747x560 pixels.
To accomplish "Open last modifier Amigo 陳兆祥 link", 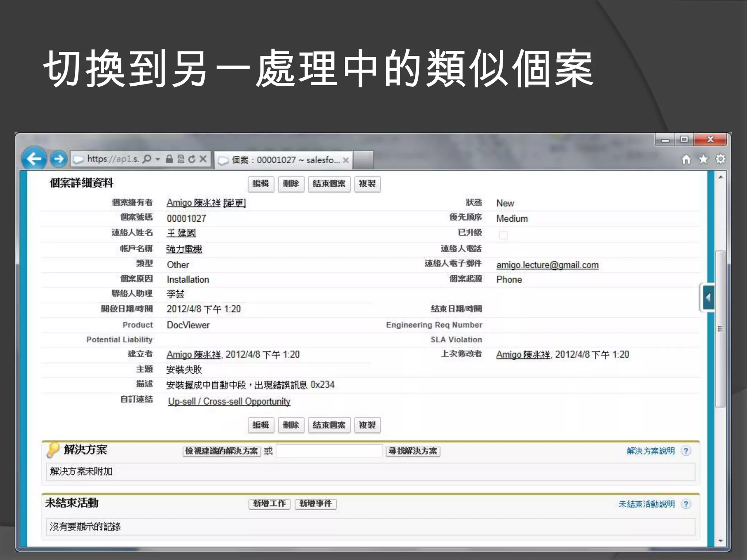I will click(523, 354).
